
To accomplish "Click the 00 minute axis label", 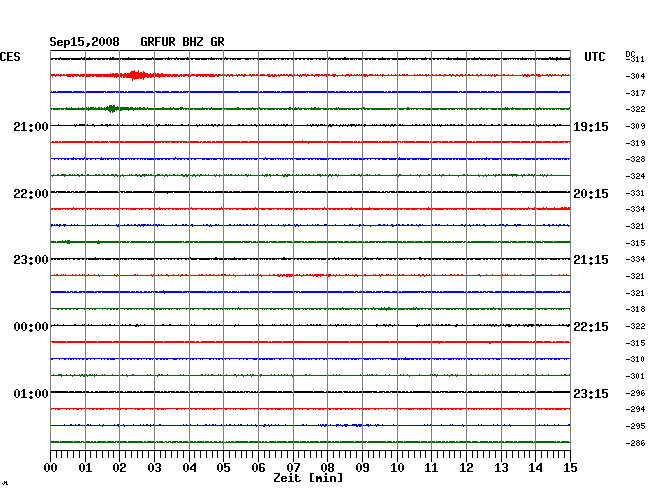I will (51, 468).
